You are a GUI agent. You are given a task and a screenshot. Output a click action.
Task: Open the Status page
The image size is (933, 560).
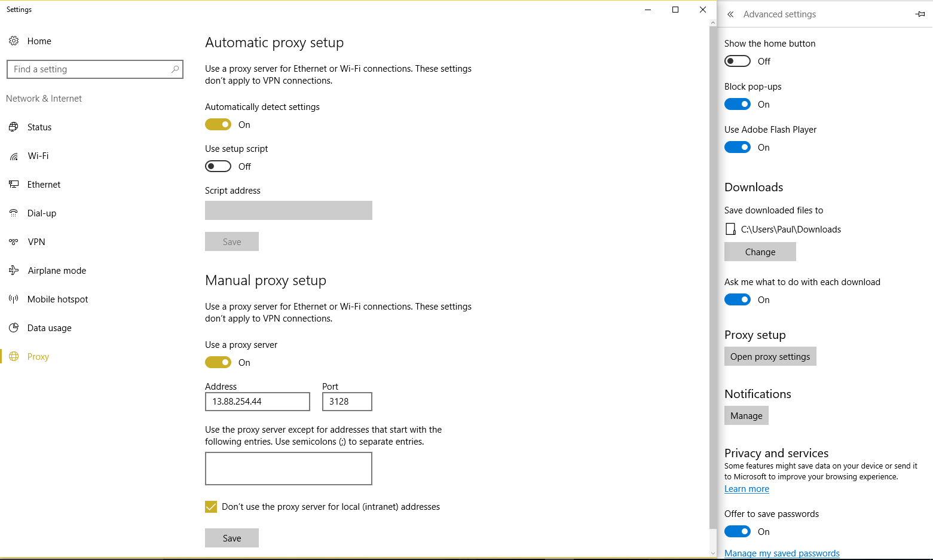point(39,127)
